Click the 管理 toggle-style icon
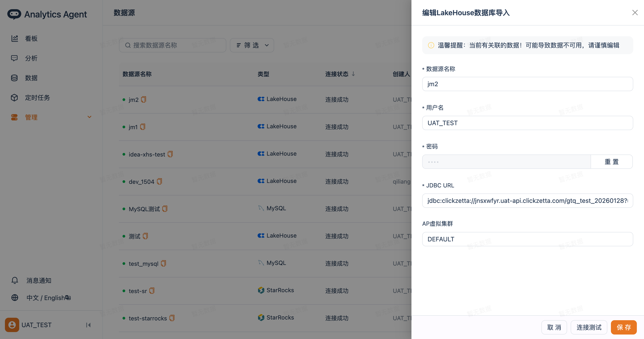The height and width of the screenshot is (339, 644). pos(14,117)
